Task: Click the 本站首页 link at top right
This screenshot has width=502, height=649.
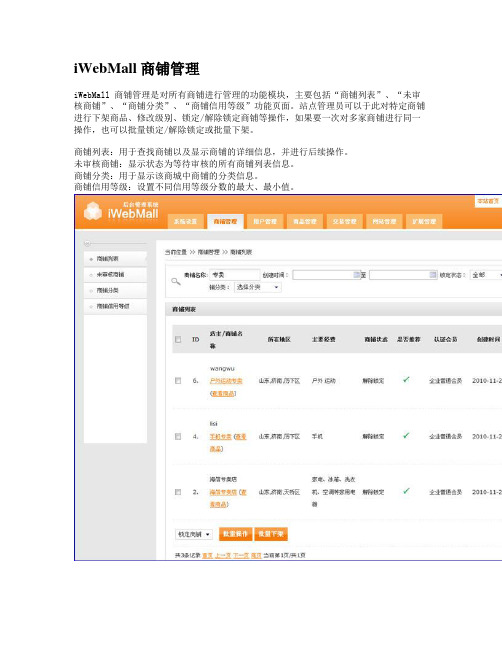Action: [x=488, y=201]
